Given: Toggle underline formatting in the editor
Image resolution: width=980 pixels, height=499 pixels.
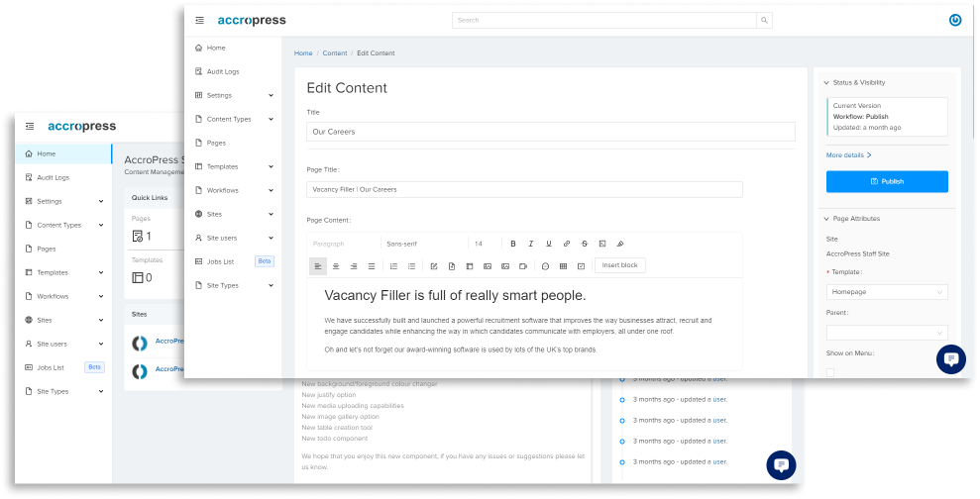Looking at the screenshot, I should point(549,244).
